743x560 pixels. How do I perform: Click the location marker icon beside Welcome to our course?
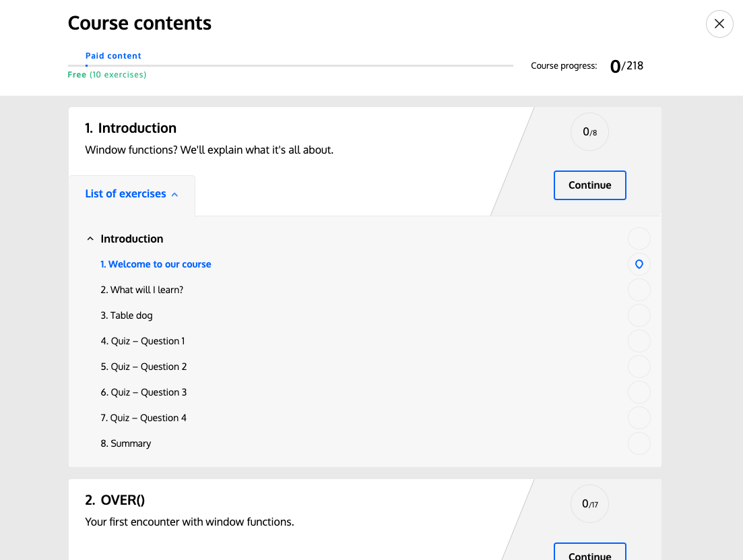639,264
